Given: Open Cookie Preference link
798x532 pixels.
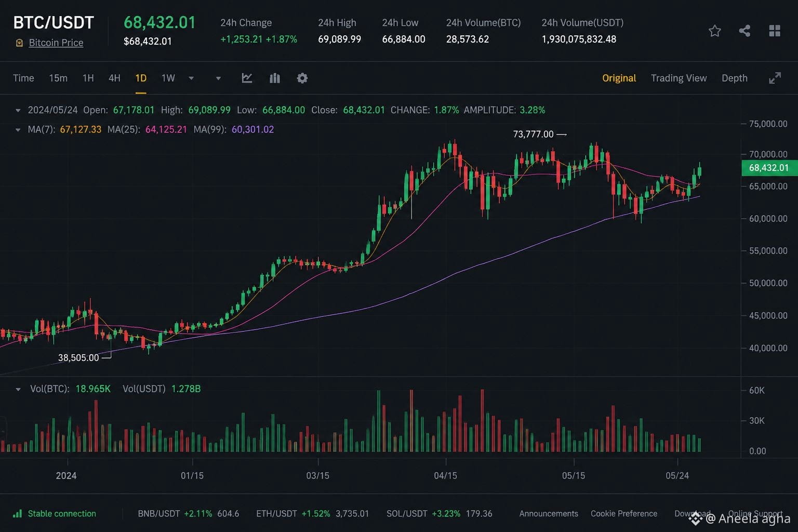Looking at the screenshot, I should [624, 513].
